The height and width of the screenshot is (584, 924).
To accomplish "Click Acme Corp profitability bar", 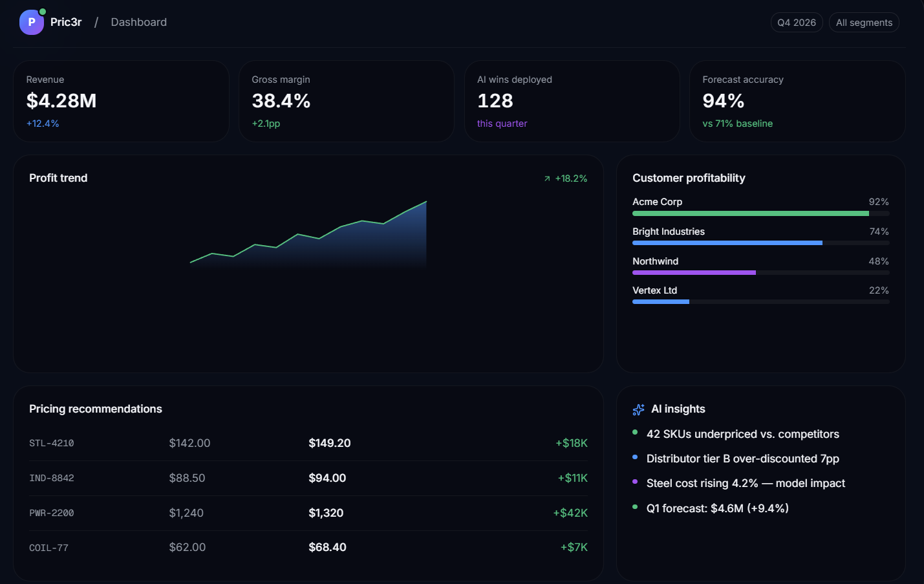I will click(x=761, y=213).
